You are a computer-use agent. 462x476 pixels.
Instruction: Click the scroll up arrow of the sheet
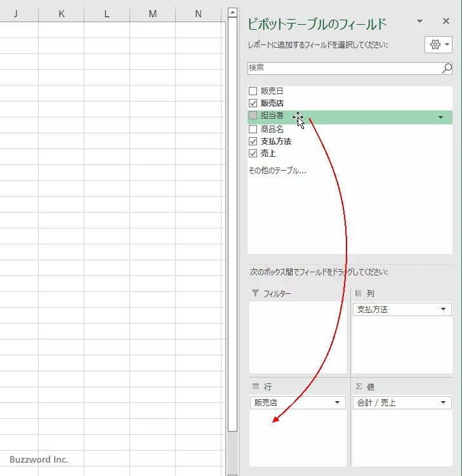[x=232, y=13]
